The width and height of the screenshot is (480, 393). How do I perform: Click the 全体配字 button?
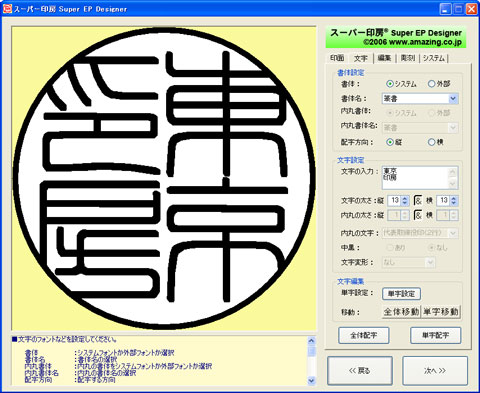click(364, 335)
